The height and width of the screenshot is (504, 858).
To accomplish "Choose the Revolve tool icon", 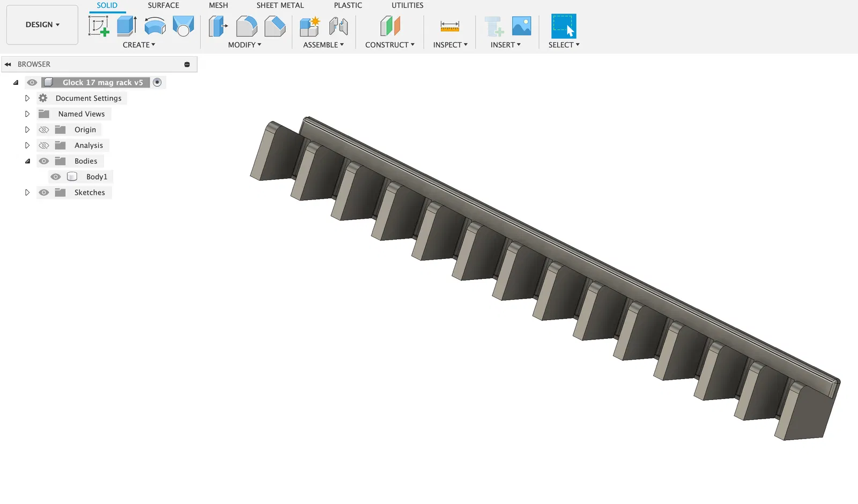I will [155, 26].
